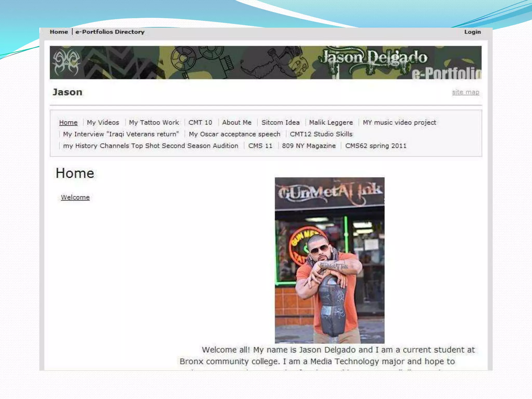Screen dimensions: 532x399
Task: Select the underlined Home navigation tab
Action: [68, 123]
